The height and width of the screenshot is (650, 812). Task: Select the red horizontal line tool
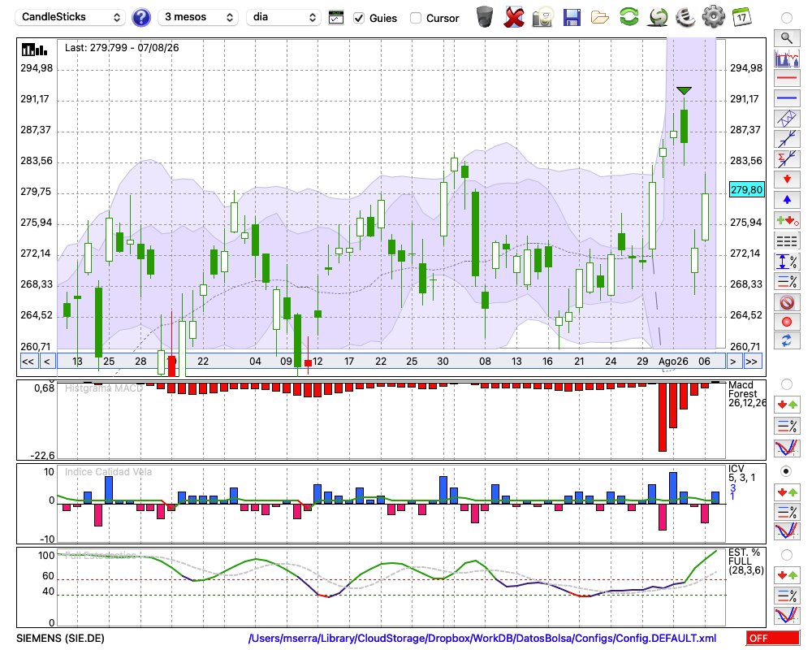787,78
